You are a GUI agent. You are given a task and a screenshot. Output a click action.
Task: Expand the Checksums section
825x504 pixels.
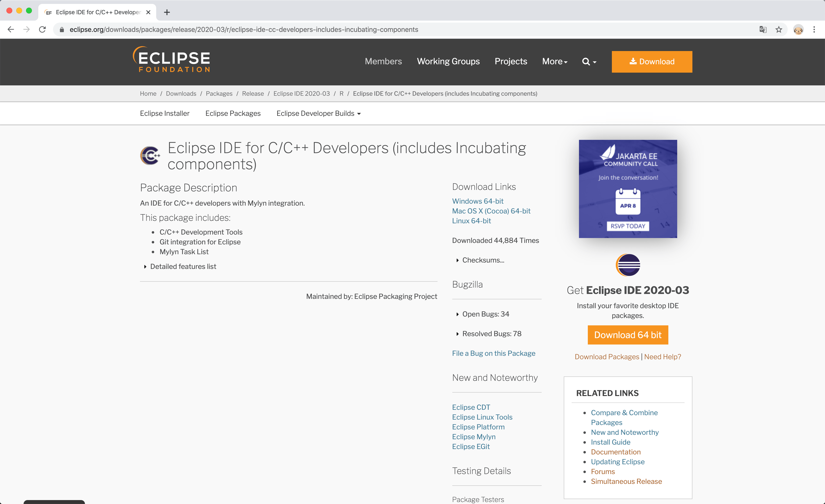coord(480,260)
